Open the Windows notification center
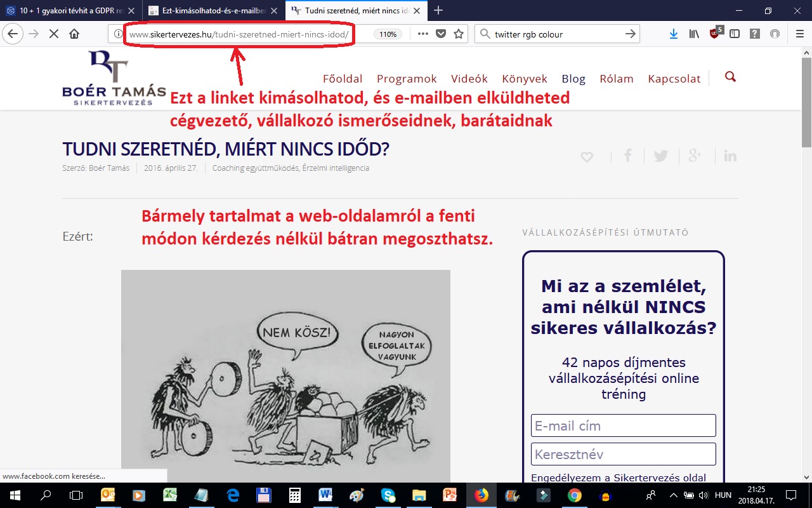The height and width of the screenshot is (508, 812). pyautogui.click(x=790, y=495)
